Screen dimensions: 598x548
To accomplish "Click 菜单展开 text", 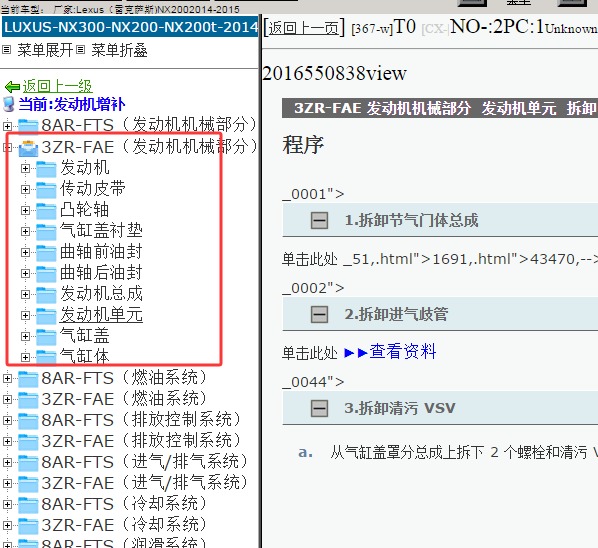I will [45, 50].
